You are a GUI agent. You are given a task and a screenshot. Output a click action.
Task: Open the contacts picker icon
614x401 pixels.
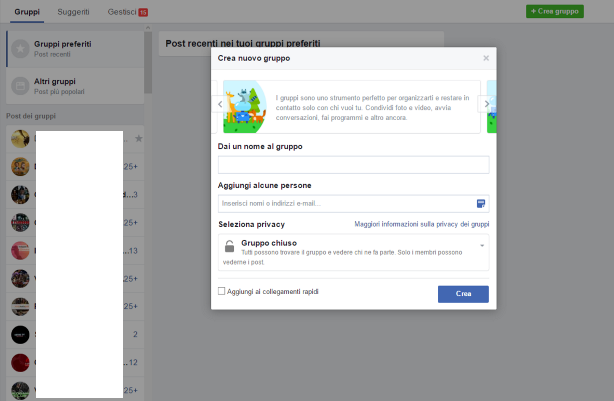[x=481, y=204]
